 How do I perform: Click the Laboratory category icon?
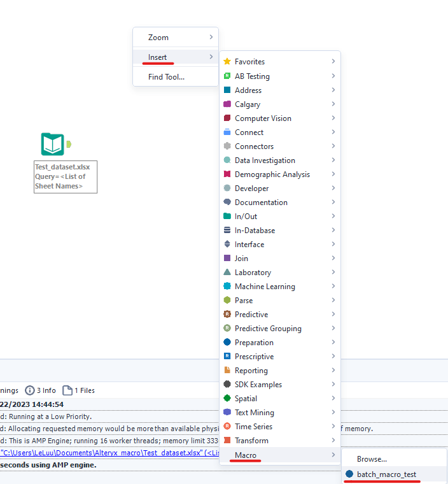pyautogui.click(x=227, y=272)
